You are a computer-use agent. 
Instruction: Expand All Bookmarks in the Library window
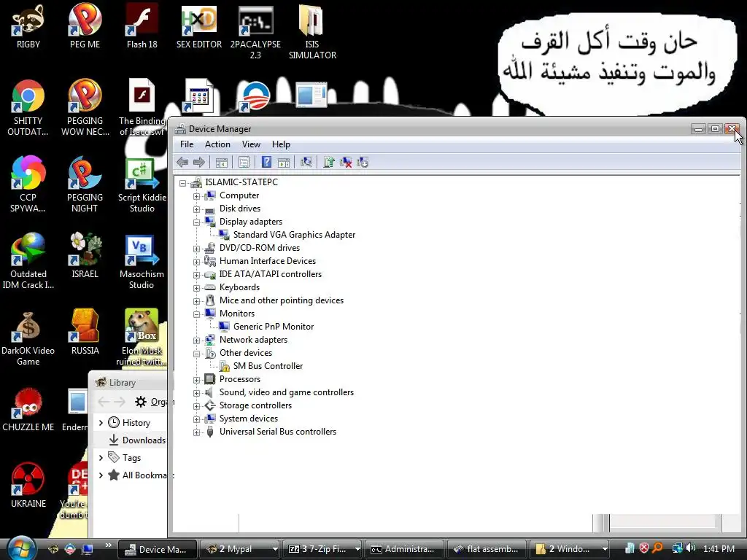pos(101,475)
